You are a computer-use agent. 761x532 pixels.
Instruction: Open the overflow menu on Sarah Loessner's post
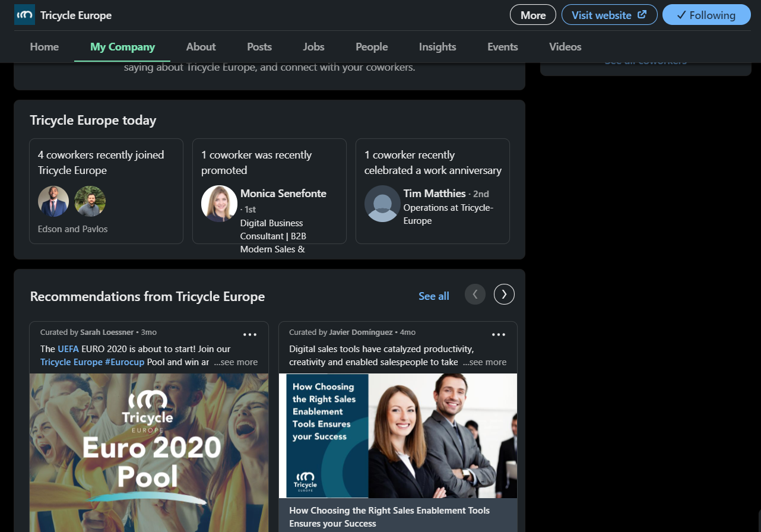tap(250, 334)
